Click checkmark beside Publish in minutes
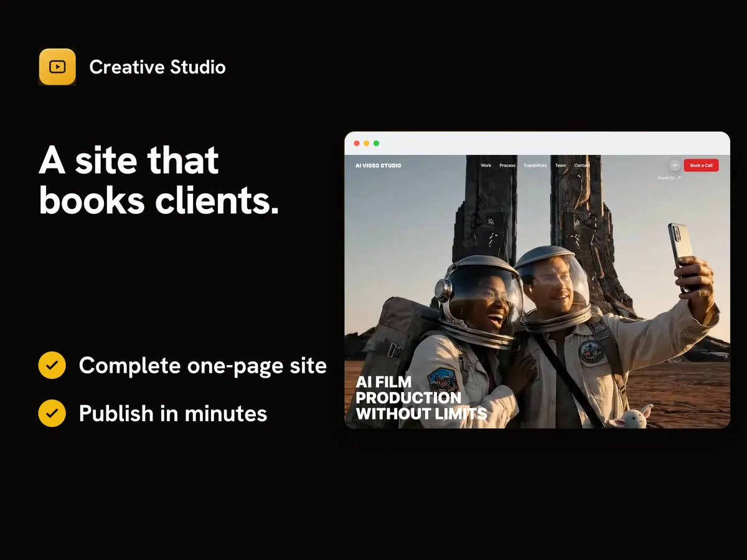Viewport: 747px width, 560px height. (x=52, y=413)
